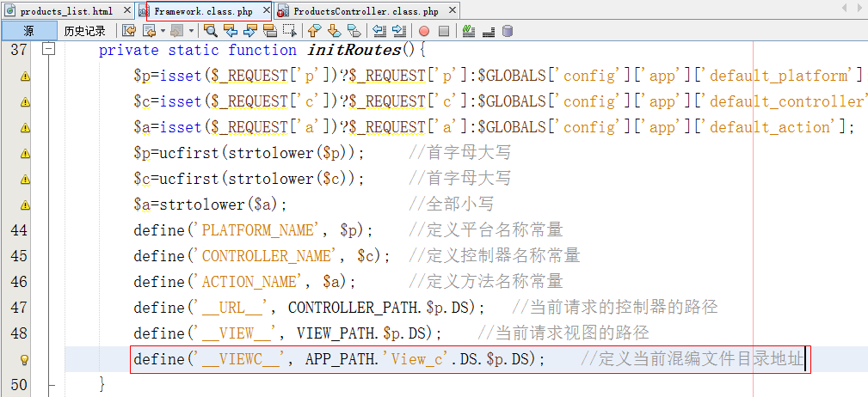Close the Framework.class.php tab
The image size is (868, 397).
click(264, 11)
